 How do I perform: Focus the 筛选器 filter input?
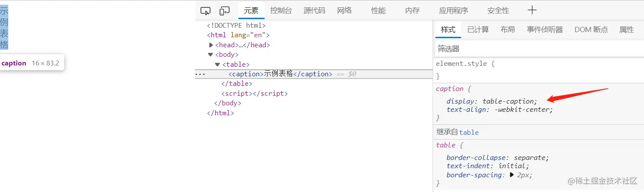click(539, 49)
